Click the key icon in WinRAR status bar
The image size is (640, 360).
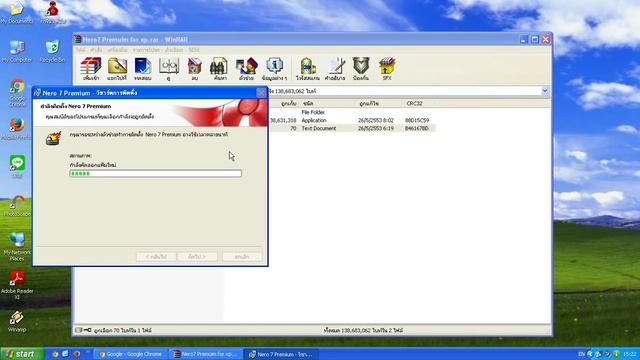87,330
